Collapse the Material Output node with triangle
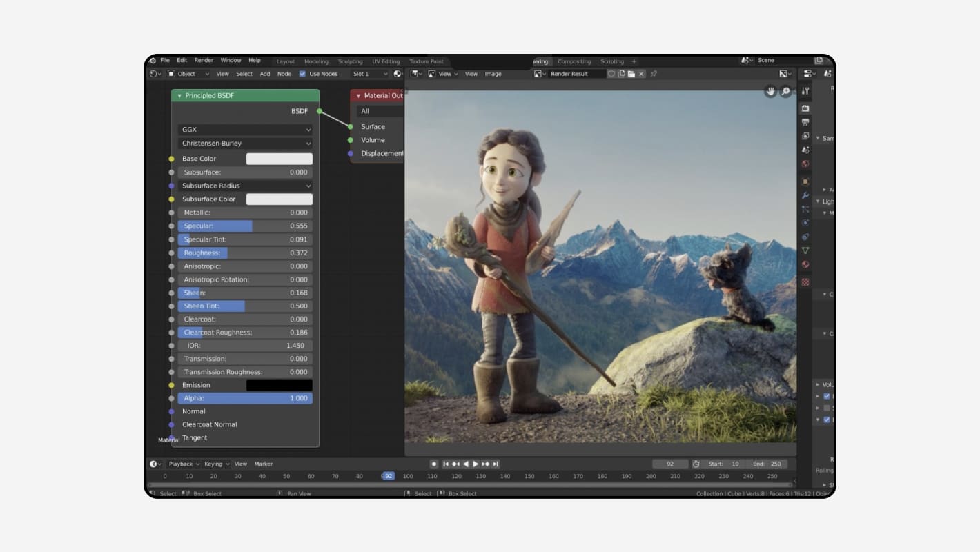The width and height of the screenshot is (980, 552). point(358,96)
